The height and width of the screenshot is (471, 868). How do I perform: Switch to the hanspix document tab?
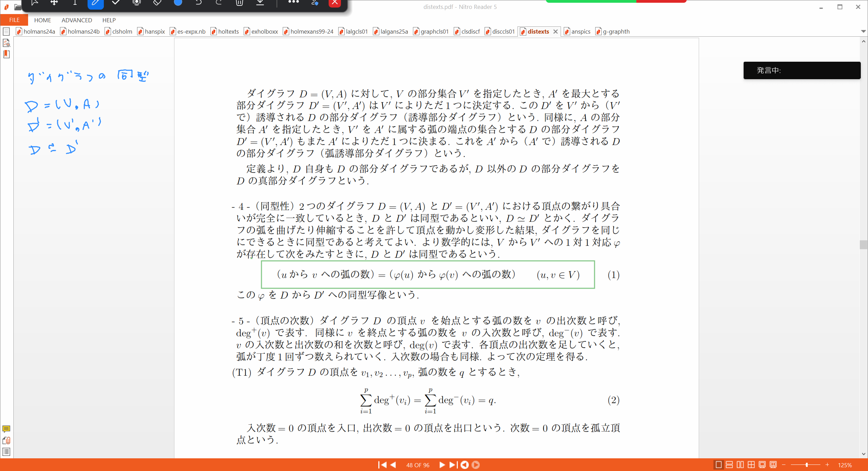pos(151,32)
